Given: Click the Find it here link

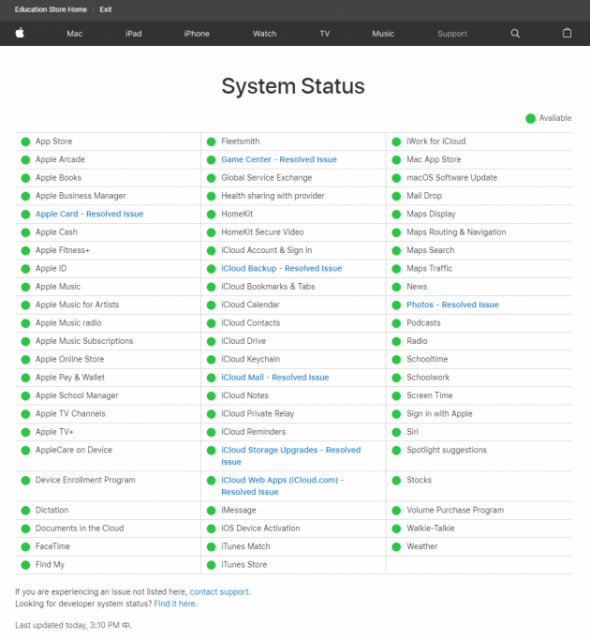Looking at the screenshot, I should click(x=175, y=603).
